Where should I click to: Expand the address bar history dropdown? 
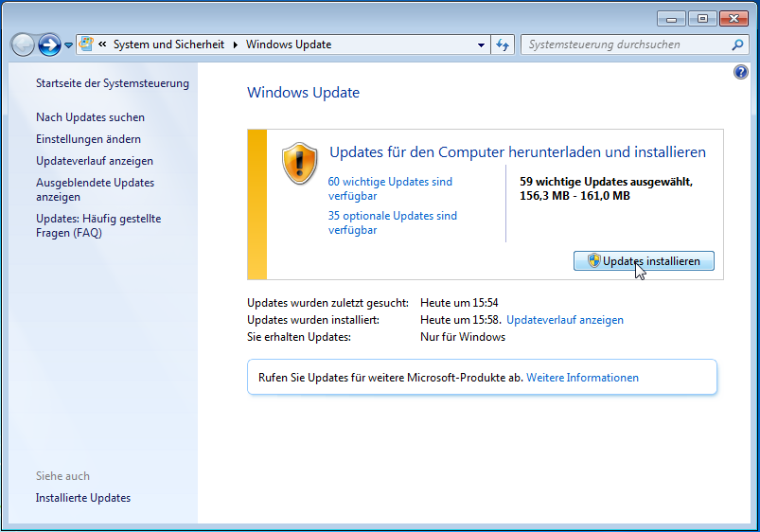(x=481, y=45)
